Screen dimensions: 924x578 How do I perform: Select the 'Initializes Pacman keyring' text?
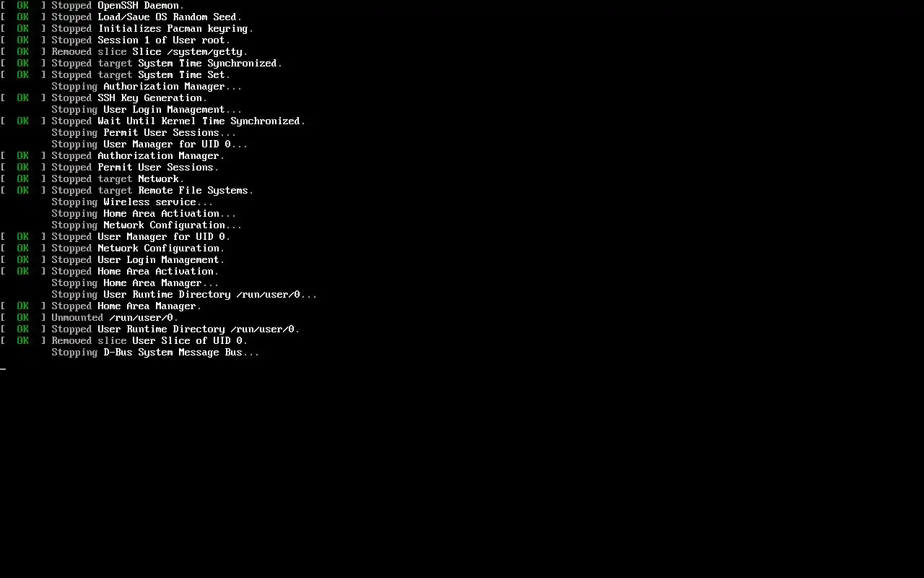tap(173, 29)
